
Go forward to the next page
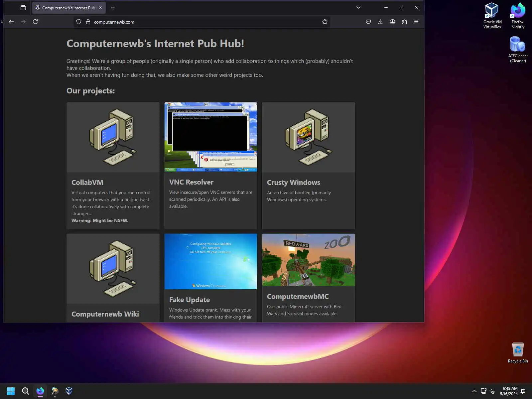click(23, 22)
